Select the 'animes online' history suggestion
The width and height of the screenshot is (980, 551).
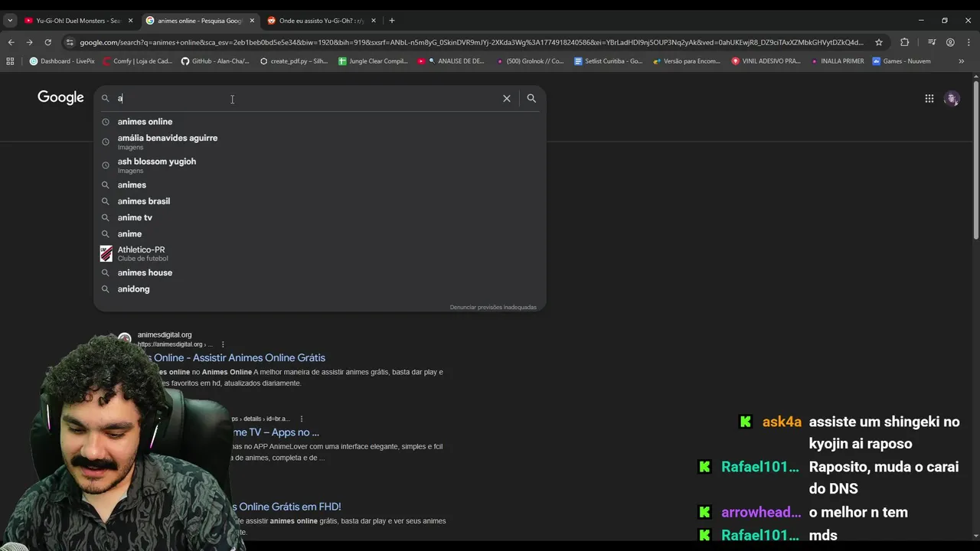coord(319,122)
